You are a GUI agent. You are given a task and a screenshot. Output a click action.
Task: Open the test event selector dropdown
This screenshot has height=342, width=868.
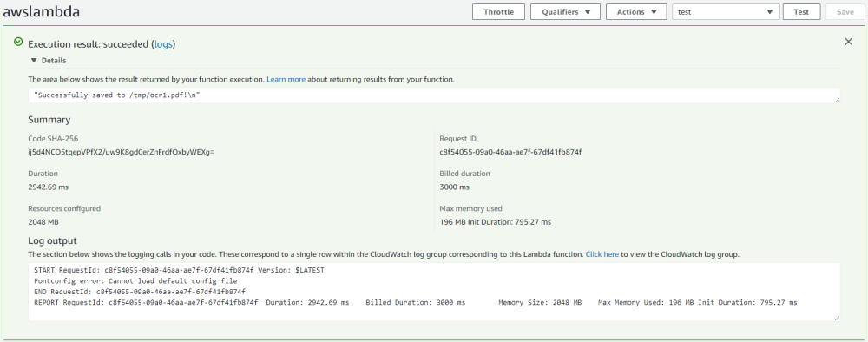[x=726, y=11]
